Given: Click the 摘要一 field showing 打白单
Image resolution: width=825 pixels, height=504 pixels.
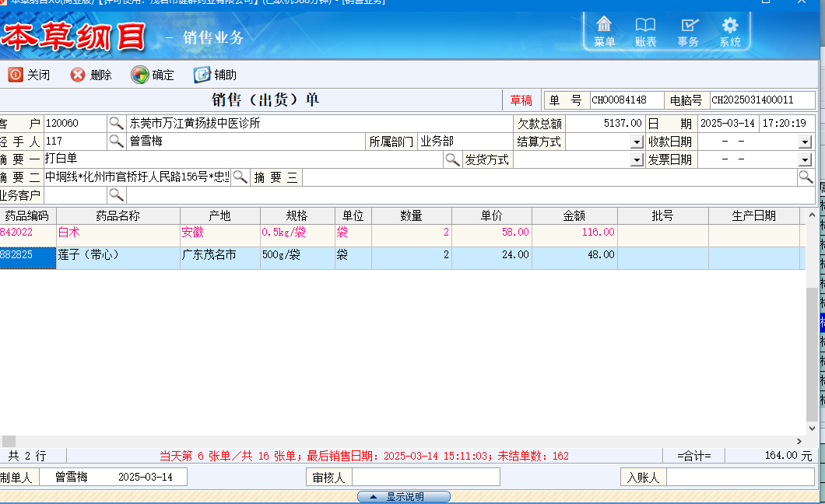Looking at the screenshot, I should (x=243, y=159).
